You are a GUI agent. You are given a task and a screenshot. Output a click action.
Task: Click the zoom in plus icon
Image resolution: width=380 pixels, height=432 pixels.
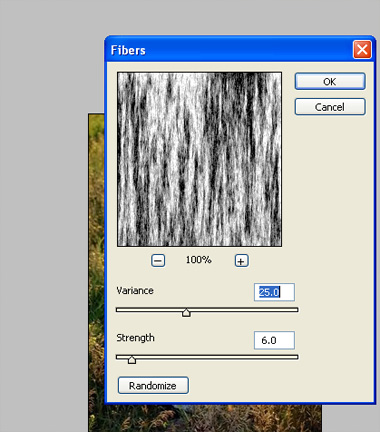[x=242, y=261]
